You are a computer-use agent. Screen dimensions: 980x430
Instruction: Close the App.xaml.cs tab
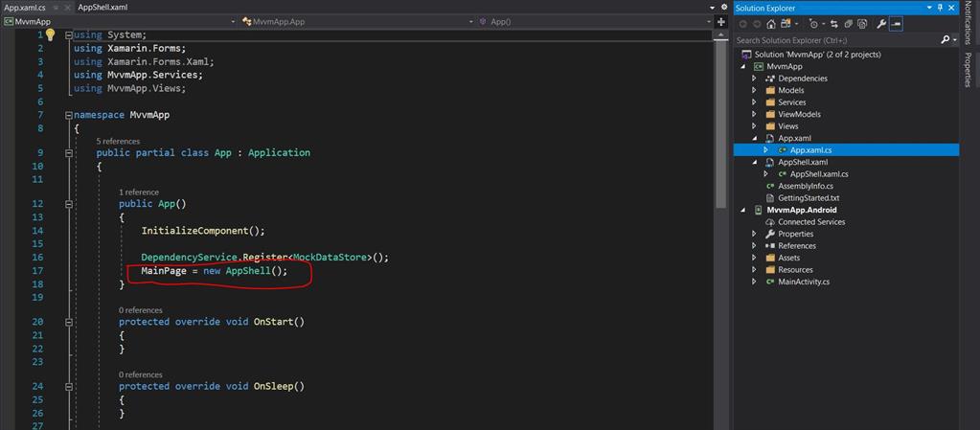click(67, 8)
